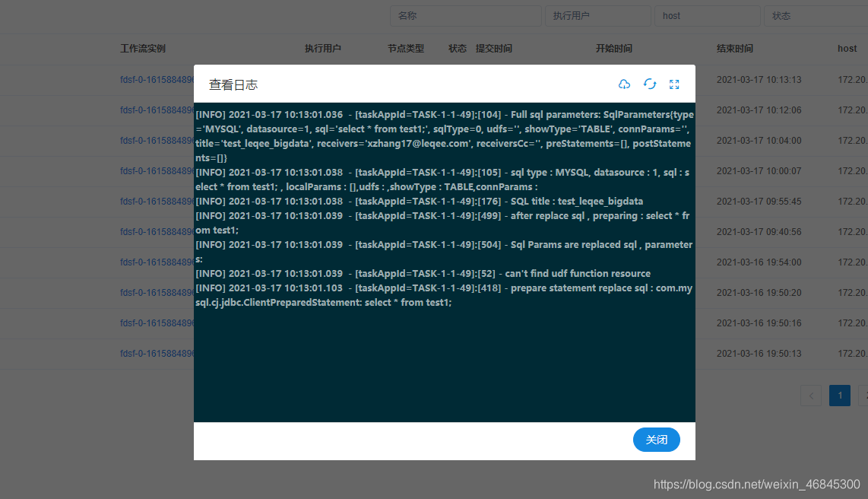868x499 pixels.
Task: Close the 查看日志 dialog with 关闭
Action: [656, 440]
